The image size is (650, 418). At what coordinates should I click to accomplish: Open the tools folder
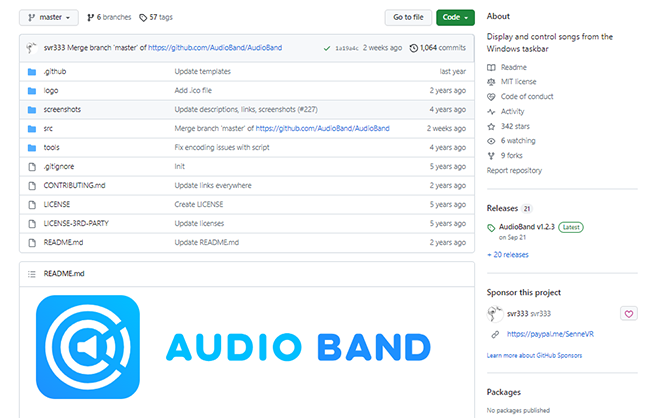51,148
